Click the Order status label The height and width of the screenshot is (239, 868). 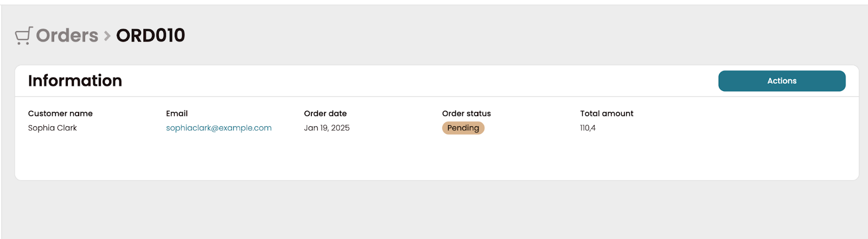click(x=467, y=113)
